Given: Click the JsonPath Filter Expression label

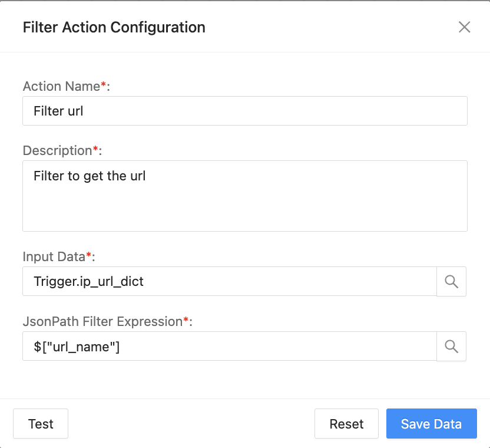Looking at the screenshot, I should click(102, 321).
